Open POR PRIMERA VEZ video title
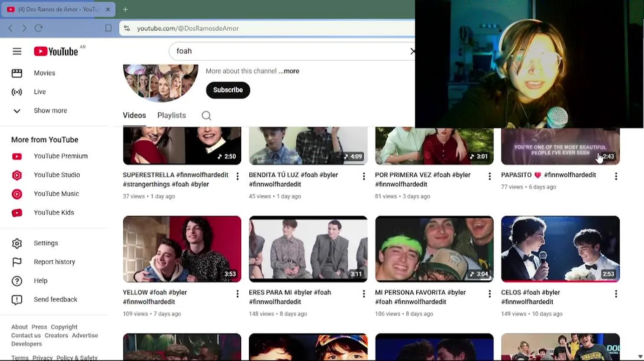Screen dimensions: 644x361 [423, 179]
